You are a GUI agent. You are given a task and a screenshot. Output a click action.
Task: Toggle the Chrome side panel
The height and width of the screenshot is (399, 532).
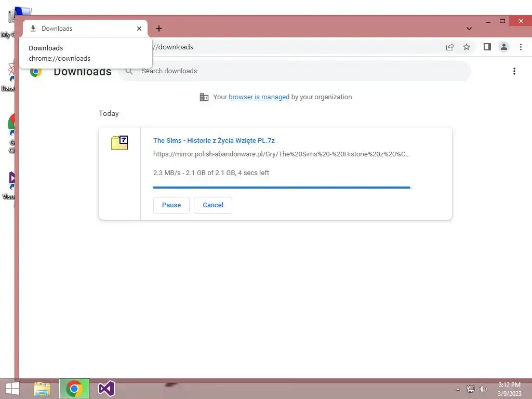click(x=487, y=47)
